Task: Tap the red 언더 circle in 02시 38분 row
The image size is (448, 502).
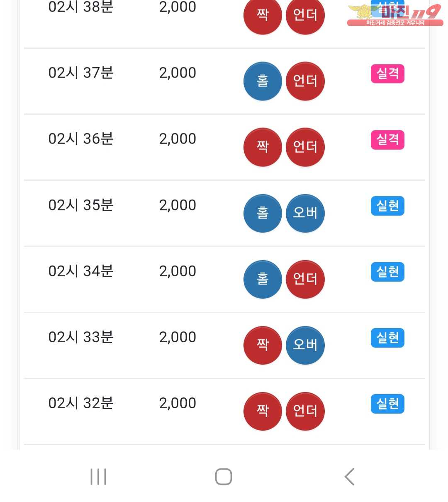Action: 305,15
